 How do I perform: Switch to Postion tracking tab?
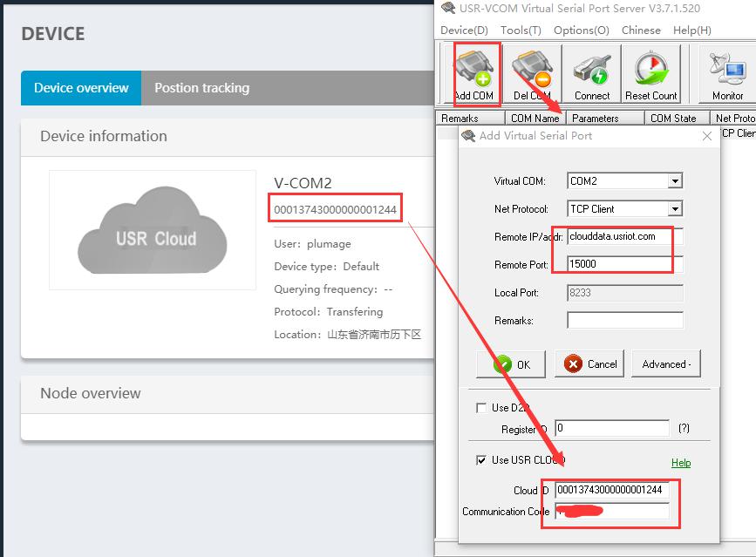[x=202, y=88]
